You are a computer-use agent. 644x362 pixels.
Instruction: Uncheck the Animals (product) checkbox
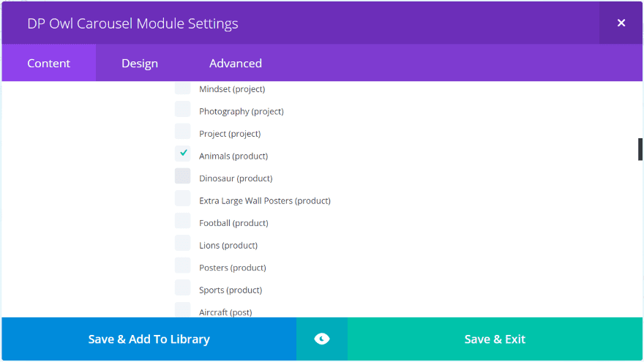(x=183, y=154)
